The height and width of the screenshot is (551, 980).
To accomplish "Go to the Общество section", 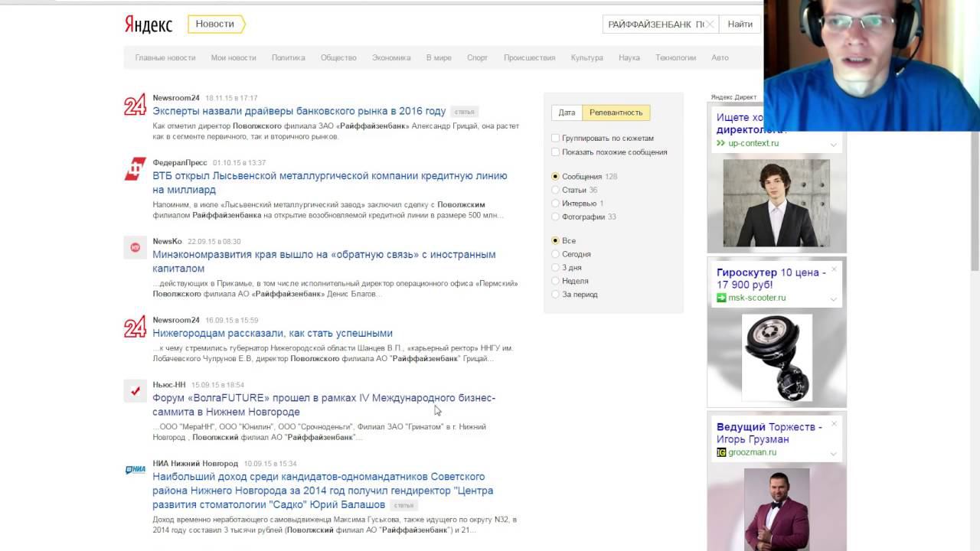I will pyautogui.click(x=338, y=57).
